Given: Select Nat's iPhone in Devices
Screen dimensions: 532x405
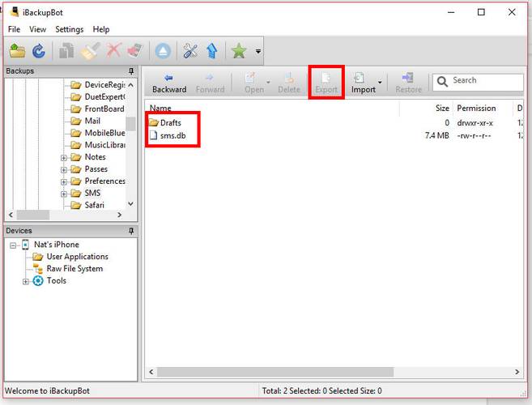Looking at the screenshot, I should [x=51, y=245].
